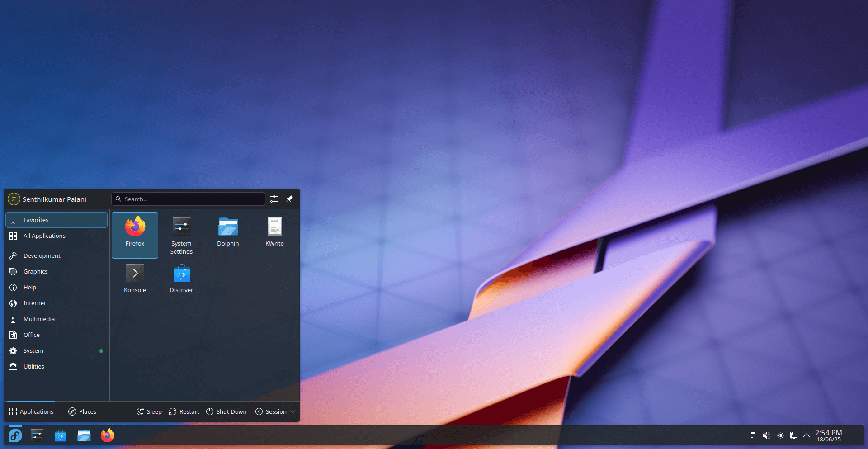
Task: Launch KWrite text editor
Action: pyautogui.click(x=274, y=235)
